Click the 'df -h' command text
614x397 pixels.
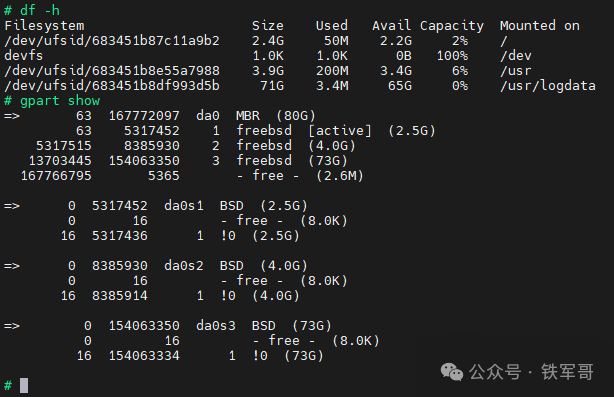coord(40,10)
